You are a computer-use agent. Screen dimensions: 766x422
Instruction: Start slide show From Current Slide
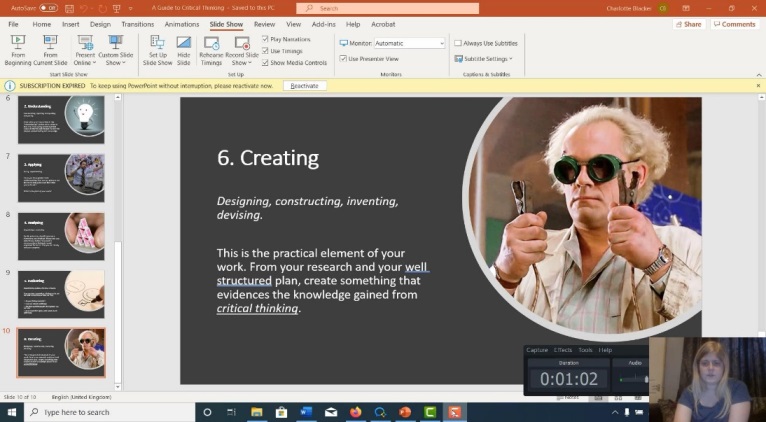(50, 51)
